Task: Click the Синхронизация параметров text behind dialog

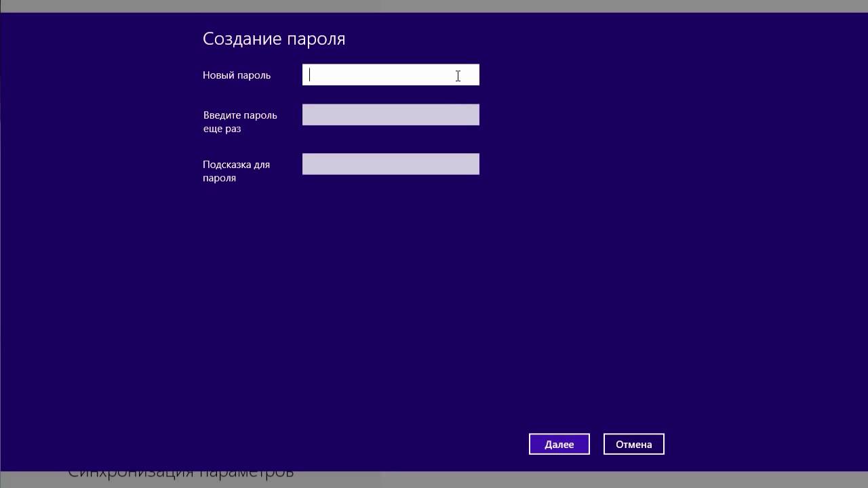Action: [x=180, y=471]
